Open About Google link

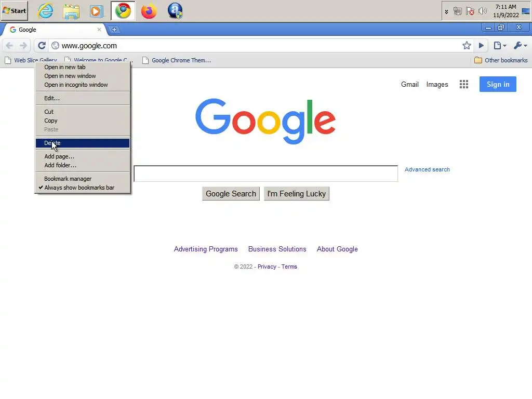[x=337, y=249]
